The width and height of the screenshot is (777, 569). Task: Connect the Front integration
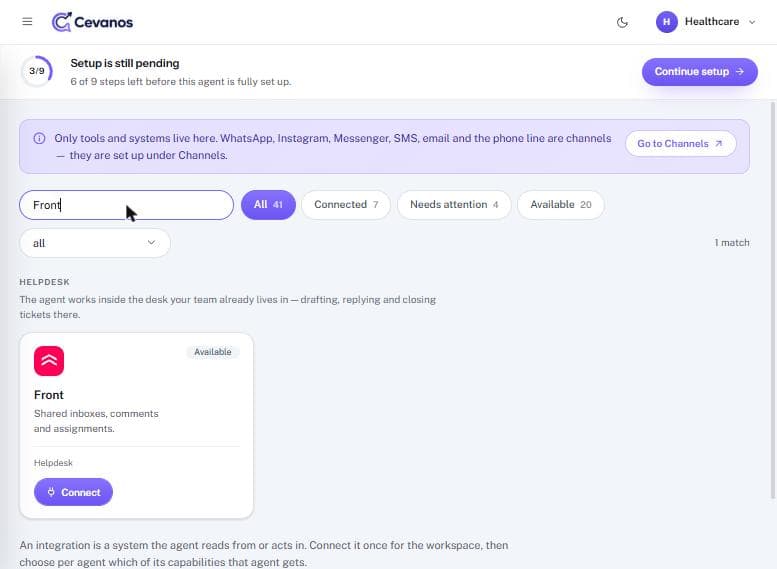coord(73,492)
